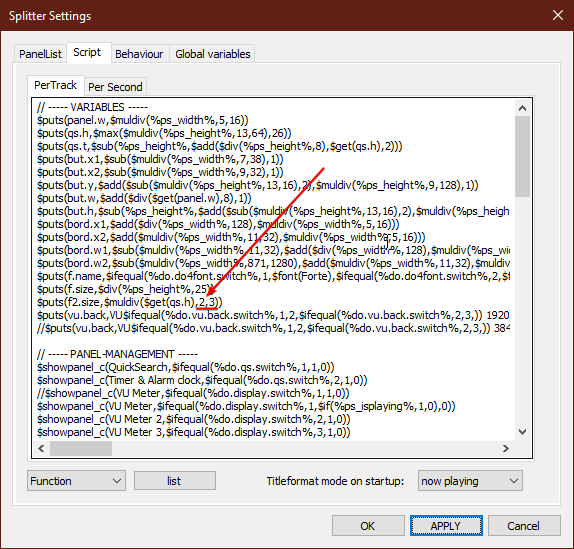Screen dimensions: 574x549
Task: Open the Global variables tab
Action: 213,54
